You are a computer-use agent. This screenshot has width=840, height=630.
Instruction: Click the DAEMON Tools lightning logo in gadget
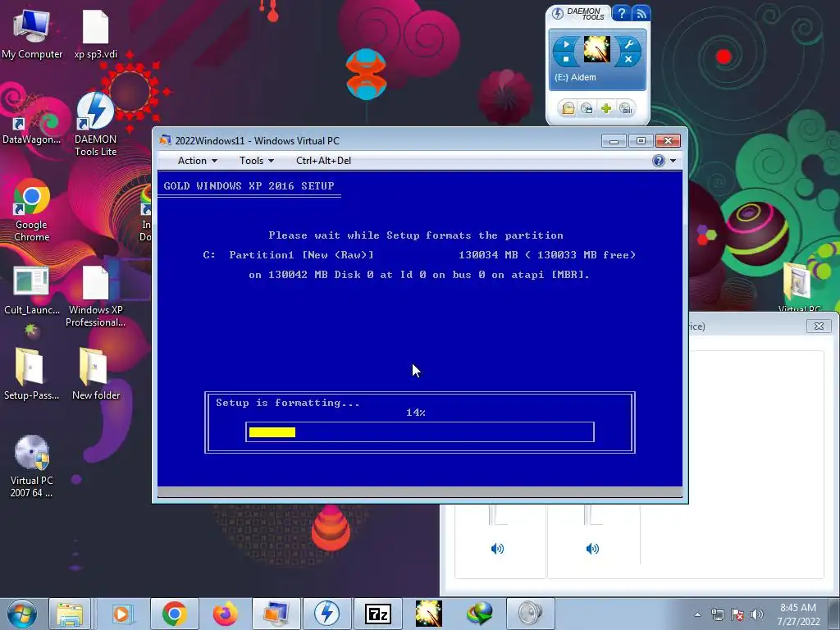tap(558, 13)
